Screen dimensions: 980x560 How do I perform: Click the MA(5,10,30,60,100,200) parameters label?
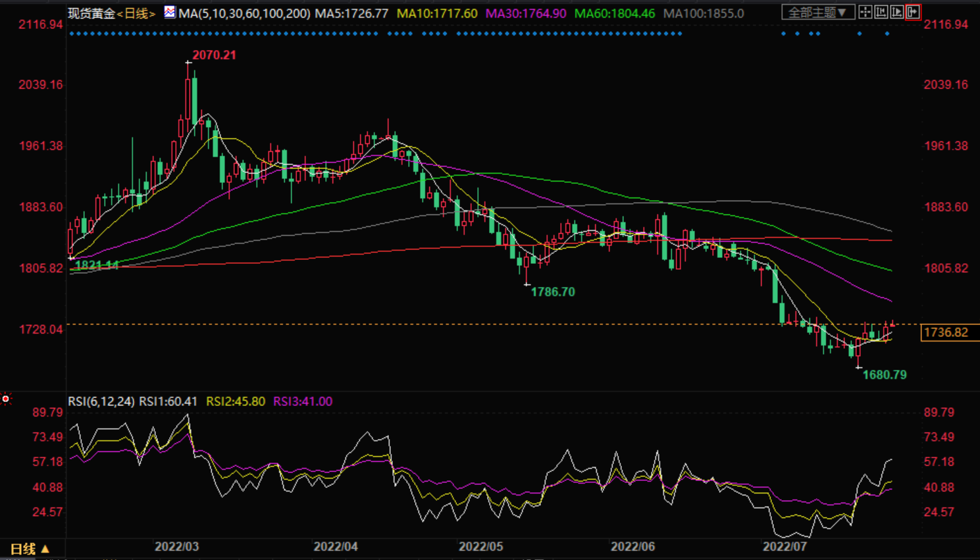[x=244, y=13]
